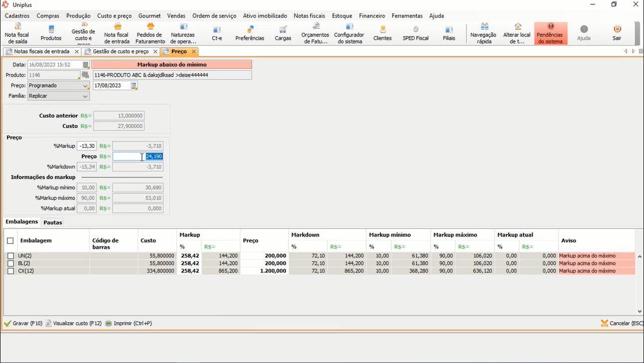This screenshot has height=363, width=644.
Task: Check the BL(2) packaging row checkbox
Action: [10, 263]
